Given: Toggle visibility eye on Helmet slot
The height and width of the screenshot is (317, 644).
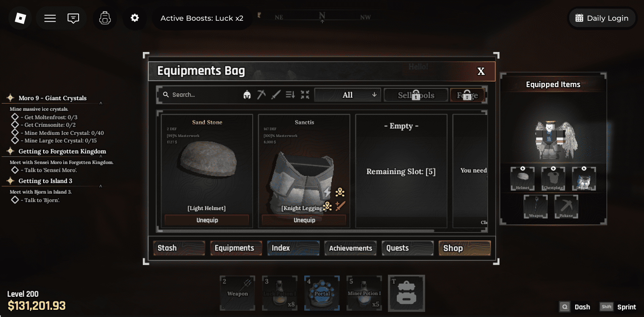Looking at the screenshot, I should tap(523, 169).
